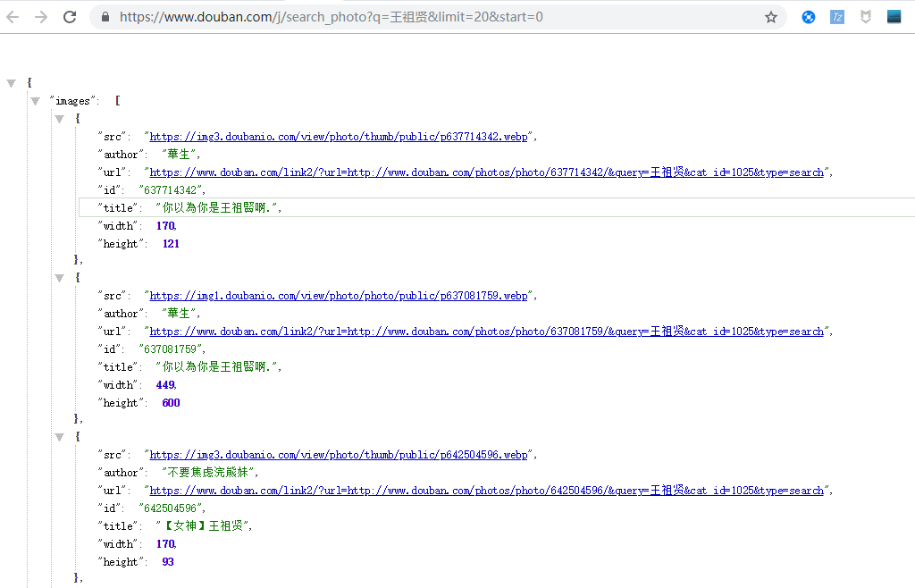Collapse the "images" array
Image resolution: width=915 pixels, height=588 pixels.
click(35, 101)
